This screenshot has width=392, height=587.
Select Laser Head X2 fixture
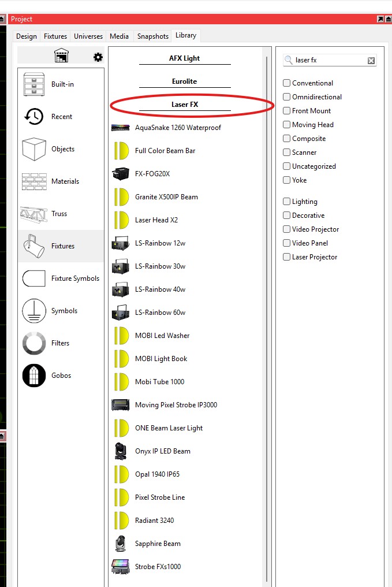[156, 220]
